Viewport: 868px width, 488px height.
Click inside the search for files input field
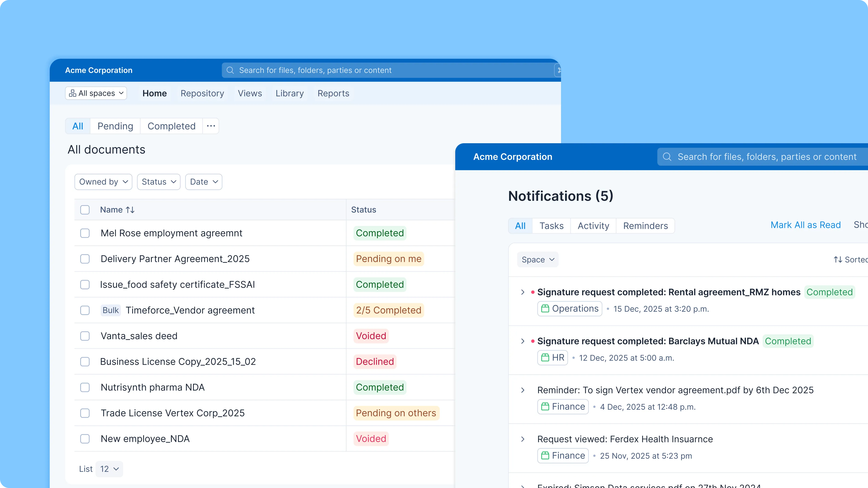click(371, 70)
